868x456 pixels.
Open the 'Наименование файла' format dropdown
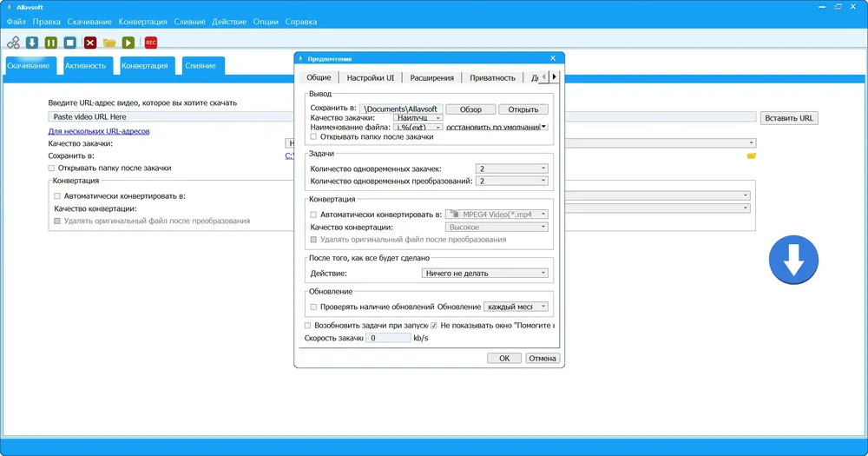[x=418, y=127]
